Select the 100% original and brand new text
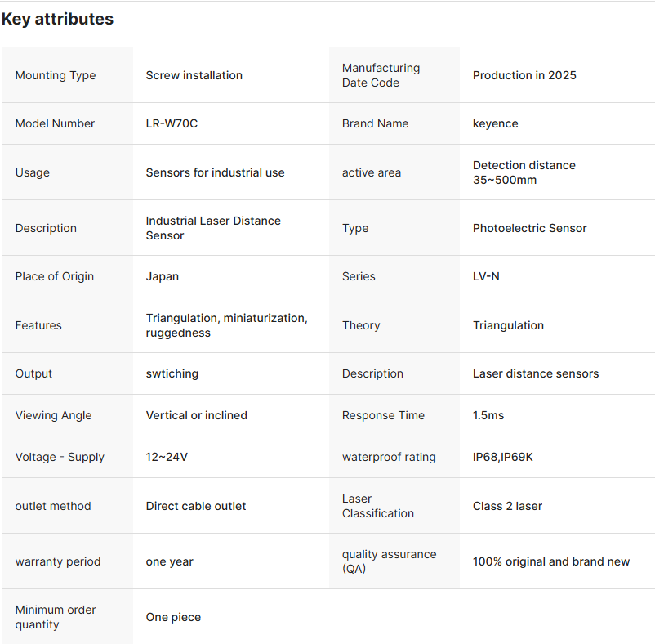Screen dimensions: 655x644 click(551, 561)
